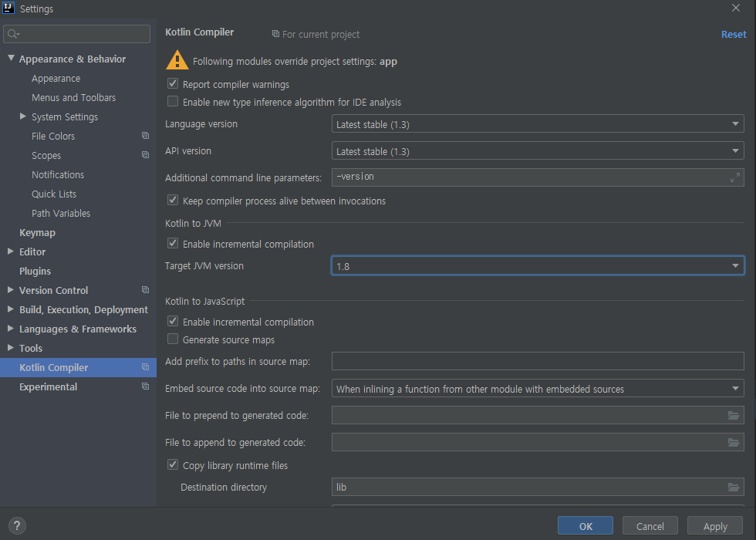
Task: Select Plugins in the settings tree
Action: pyautogui.click(x=35, y=271)
